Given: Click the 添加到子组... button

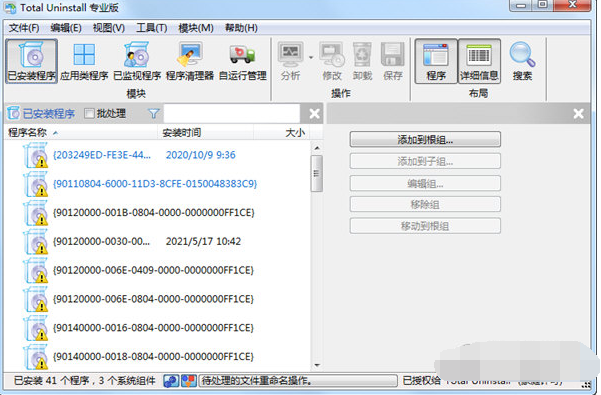Looking at the screenshot, I should pyautogui.click(x=425, y=161).
